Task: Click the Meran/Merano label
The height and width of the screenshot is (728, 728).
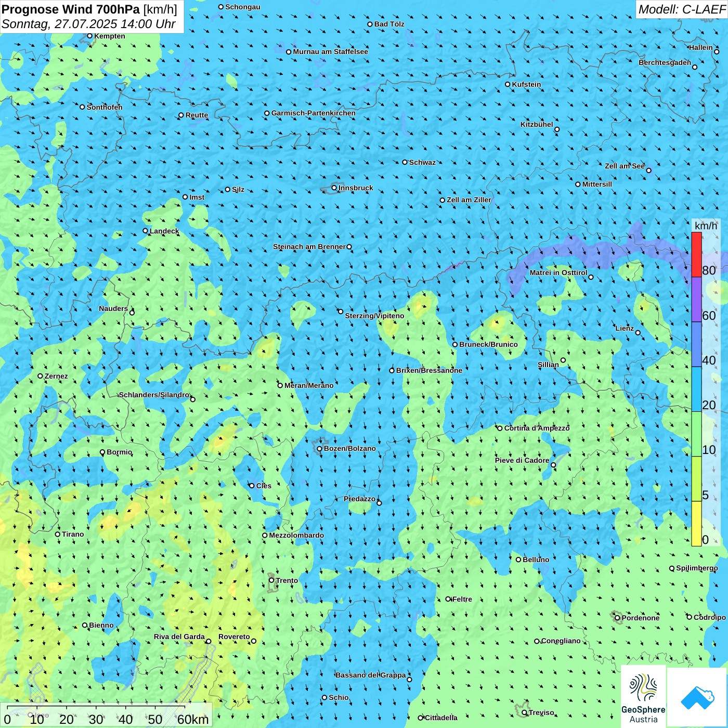Action: (x=309, y=385)
